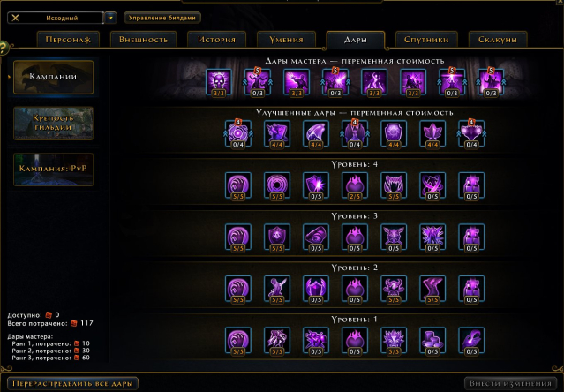This screenshot has width=564, height=392.
Task: Select the last boon icon in Уровень: 1
Action: click(x=471, y=341)
